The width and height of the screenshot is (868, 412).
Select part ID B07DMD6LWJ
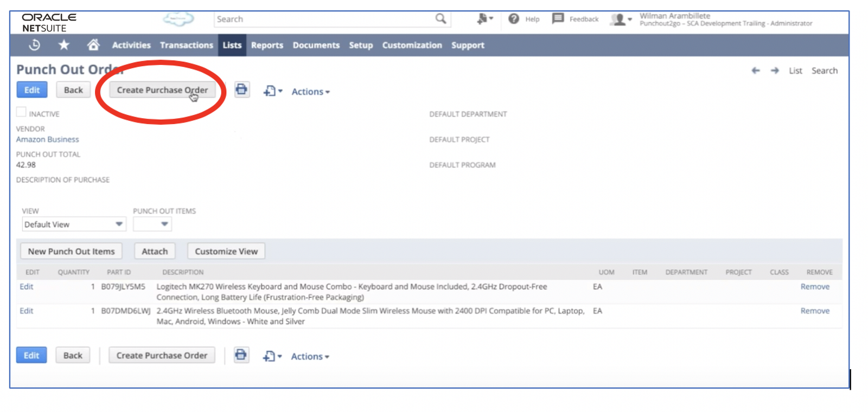coord(126,311)
